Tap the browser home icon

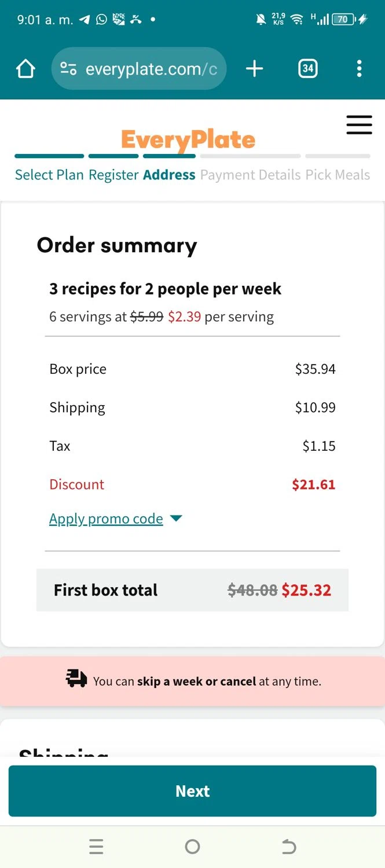tap(25, 69)
